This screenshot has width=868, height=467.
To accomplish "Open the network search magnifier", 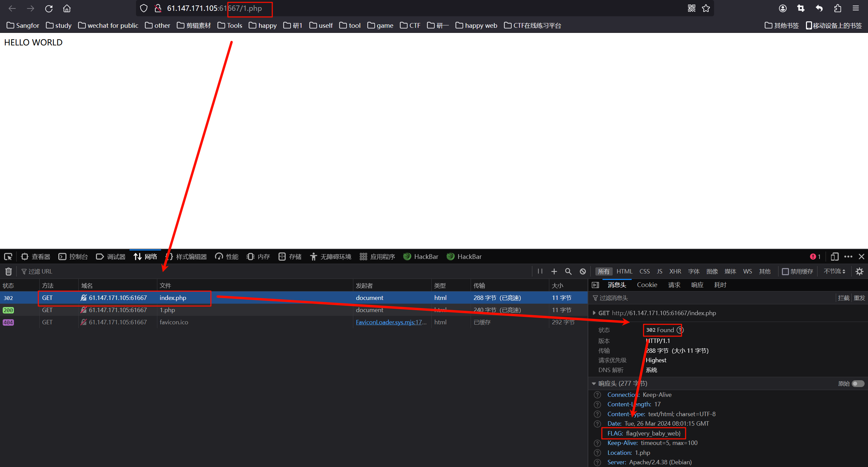I will (568, 271).
